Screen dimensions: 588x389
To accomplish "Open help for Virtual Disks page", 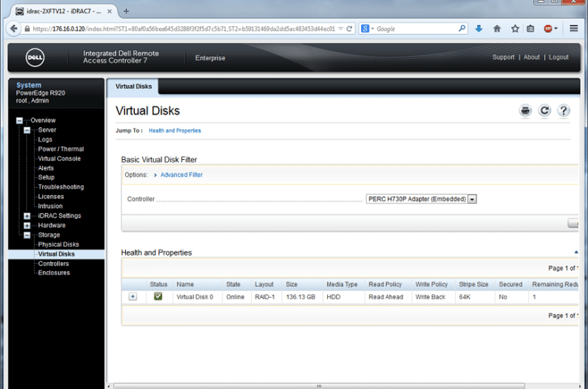I will 563,111.
